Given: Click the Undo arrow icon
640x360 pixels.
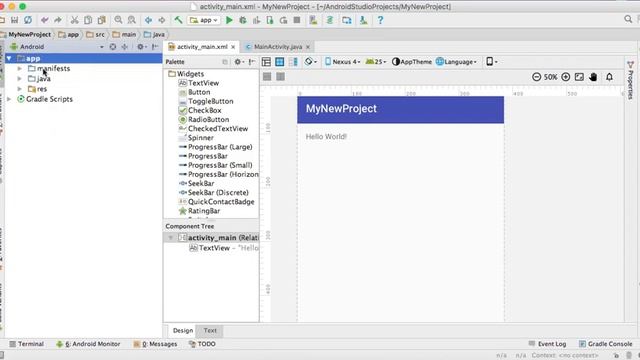Looking at the screenshot, I should (x=44, y=20).
